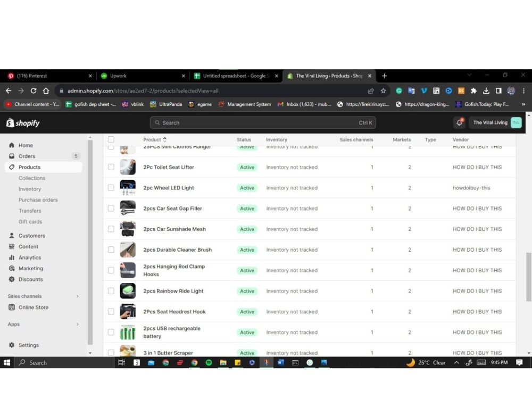Switch to the Untitled spreadsheet tab
The width and height of the screenshot is (532, 399).
click(x=234, y=76)
